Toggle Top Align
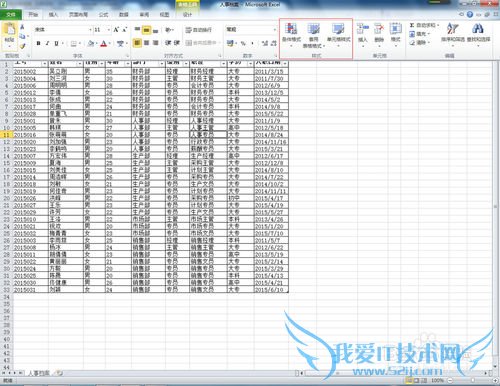This screenshot has width=500, height=386. [x=137, y=30]
